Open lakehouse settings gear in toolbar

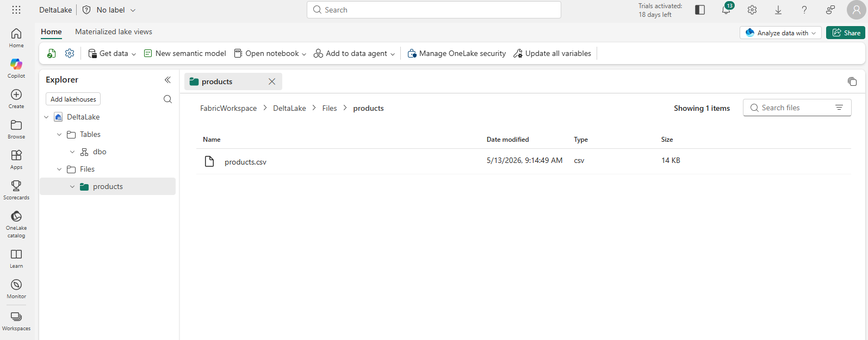tap(70, 53)
